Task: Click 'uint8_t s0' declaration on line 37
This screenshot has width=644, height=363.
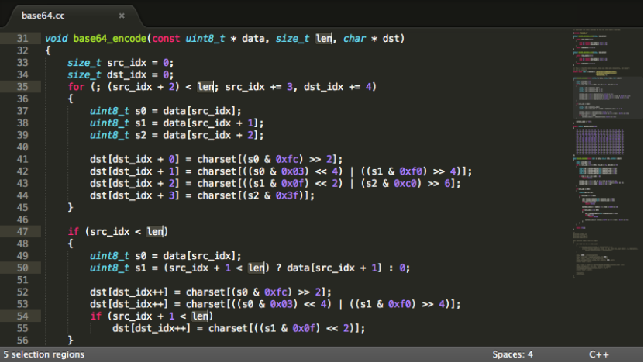Action: tap(118, 111)
